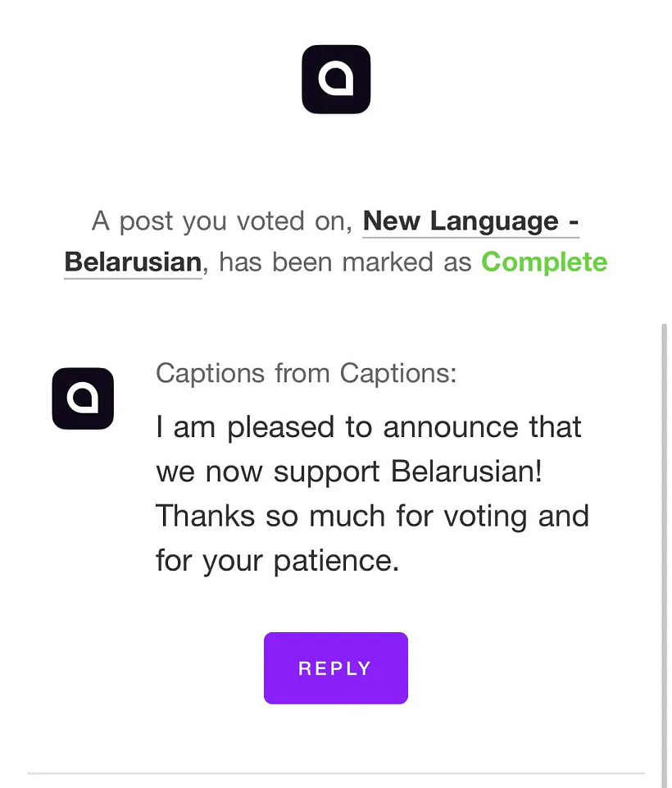The image size is (672, 788).
Task: Click the rounded-square icon next to 'Captions from Captions'
Action: point(83,399)
